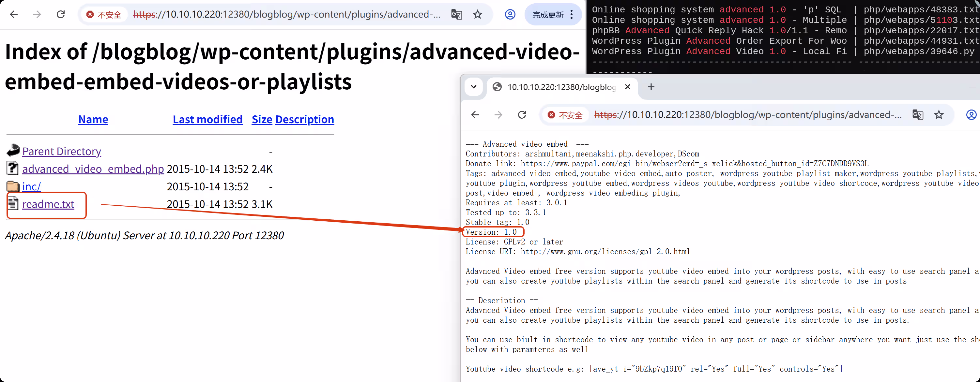Open the three-dot browser menu
Screen dimensions: 980x382
tap(572, 14)
